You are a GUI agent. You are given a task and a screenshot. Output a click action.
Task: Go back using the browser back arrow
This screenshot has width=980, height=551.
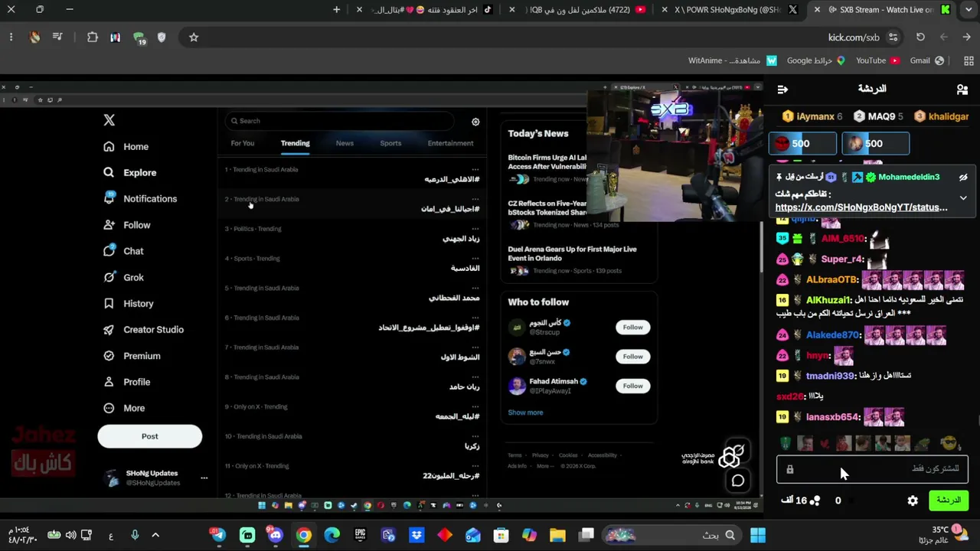coord(967,37)
